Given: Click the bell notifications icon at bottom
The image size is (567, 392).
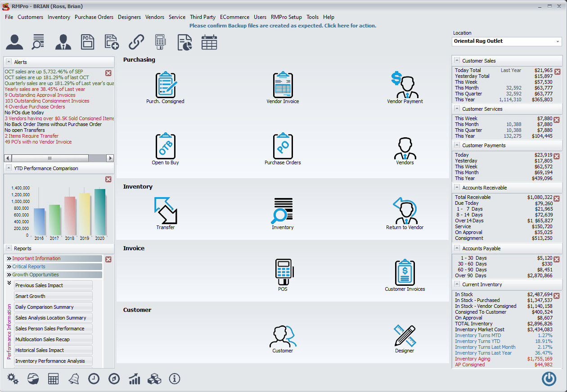Looking at the screenshot, I should click(74, 379).
